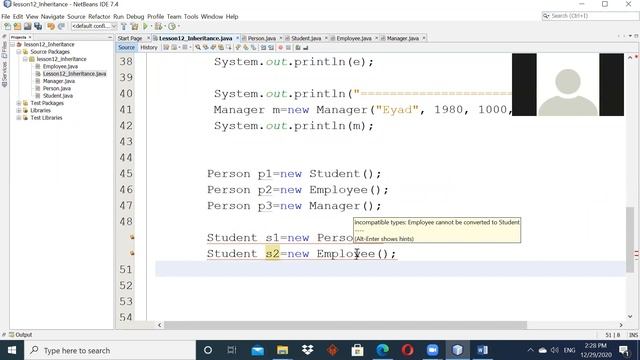640x360 pixels.
Task: Run the project with the green play icon
Action: (145, 27)
